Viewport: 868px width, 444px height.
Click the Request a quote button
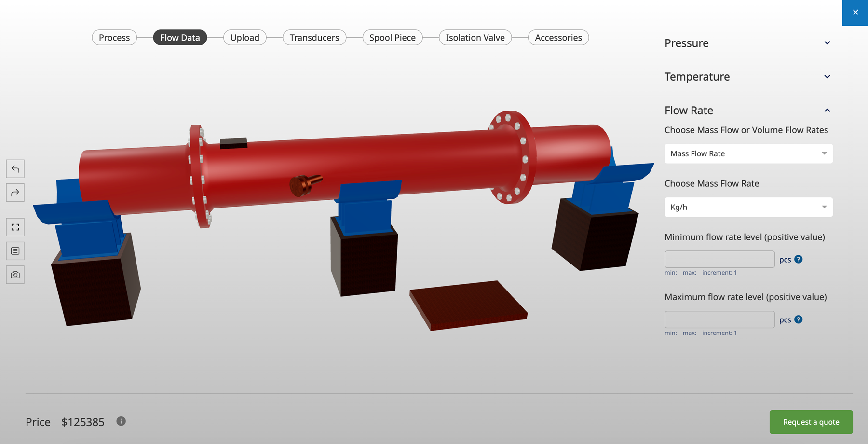click(x=811, y=422)
